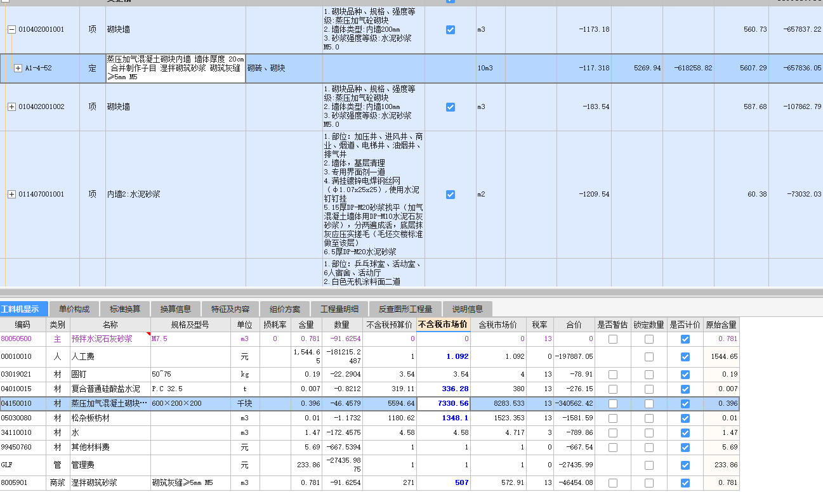Click the 编码 column header

coord(23,325)
